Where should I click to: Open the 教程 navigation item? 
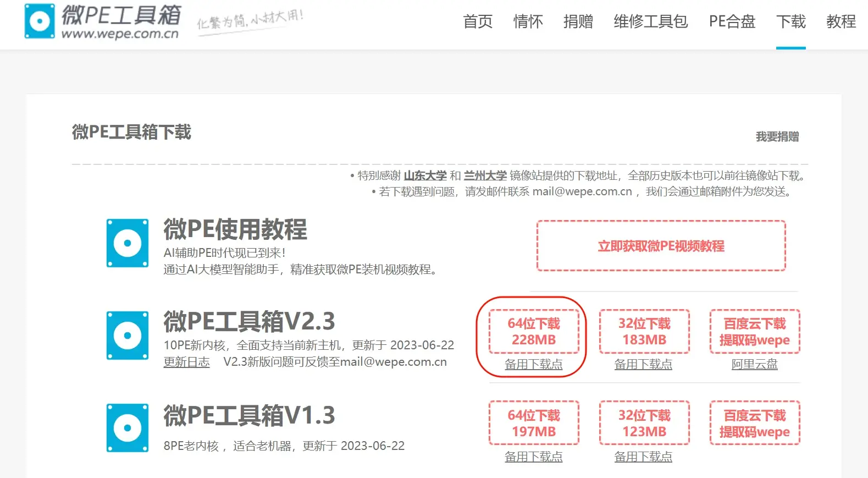pyautogui.click(x=841, y=21)
